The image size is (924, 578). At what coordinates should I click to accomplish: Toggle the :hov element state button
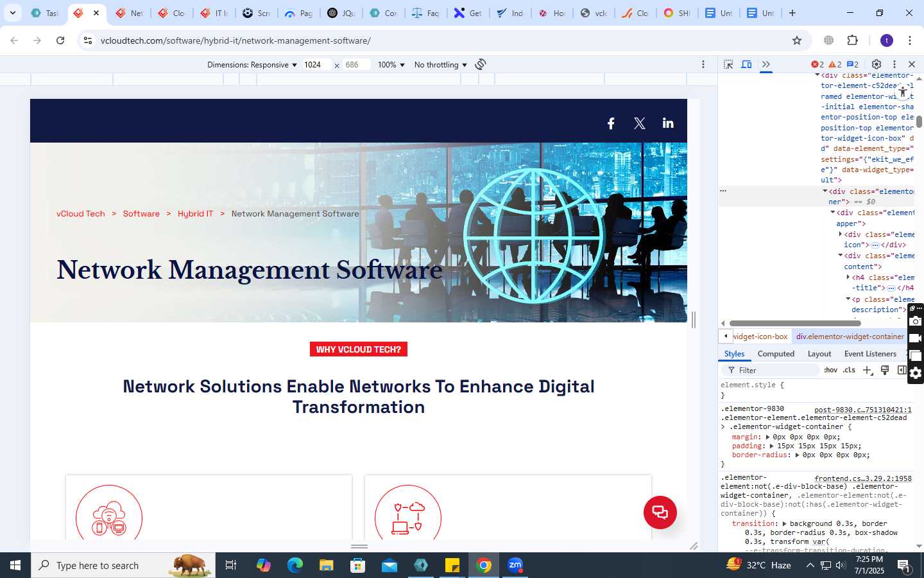(x=830, y=370)
